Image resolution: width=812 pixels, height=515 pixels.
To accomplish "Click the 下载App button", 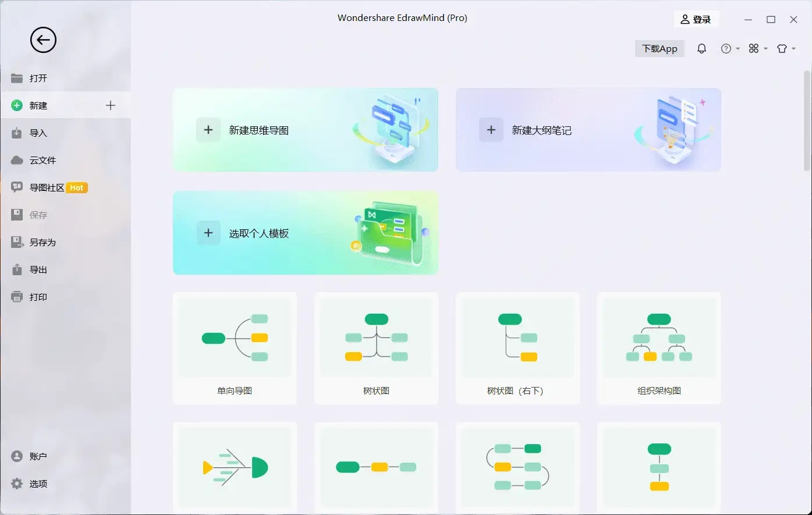I will 659,49.
